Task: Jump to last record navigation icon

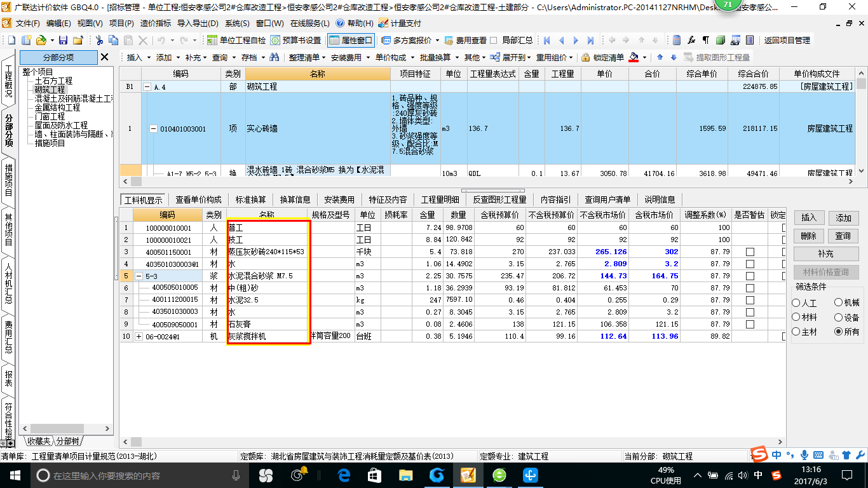Action: tap(590, 40)
